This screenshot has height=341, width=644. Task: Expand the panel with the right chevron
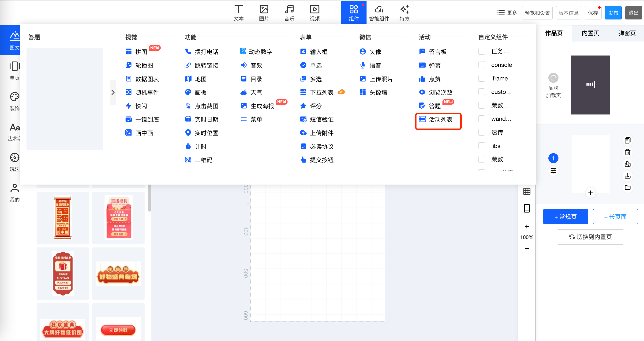point(113,93)
